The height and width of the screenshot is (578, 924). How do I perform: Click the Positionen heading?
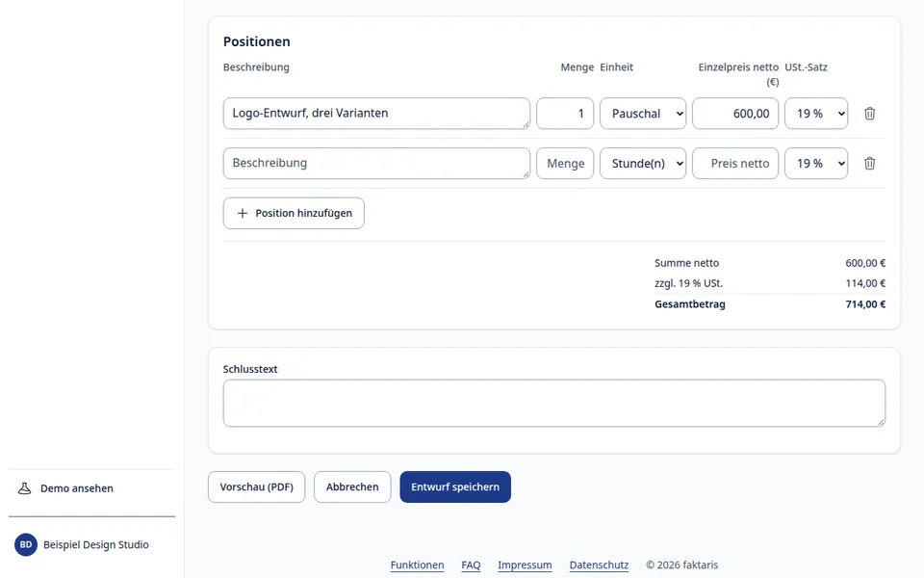coord(256,41)
